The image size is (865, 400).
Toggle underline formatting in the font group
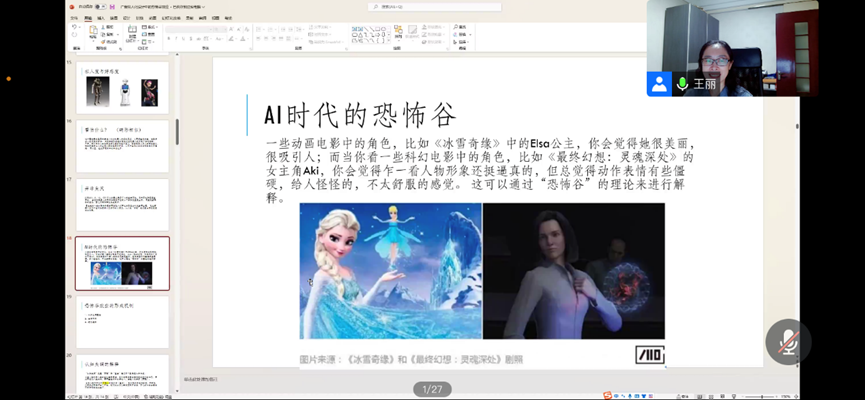(x=183, y=38)
